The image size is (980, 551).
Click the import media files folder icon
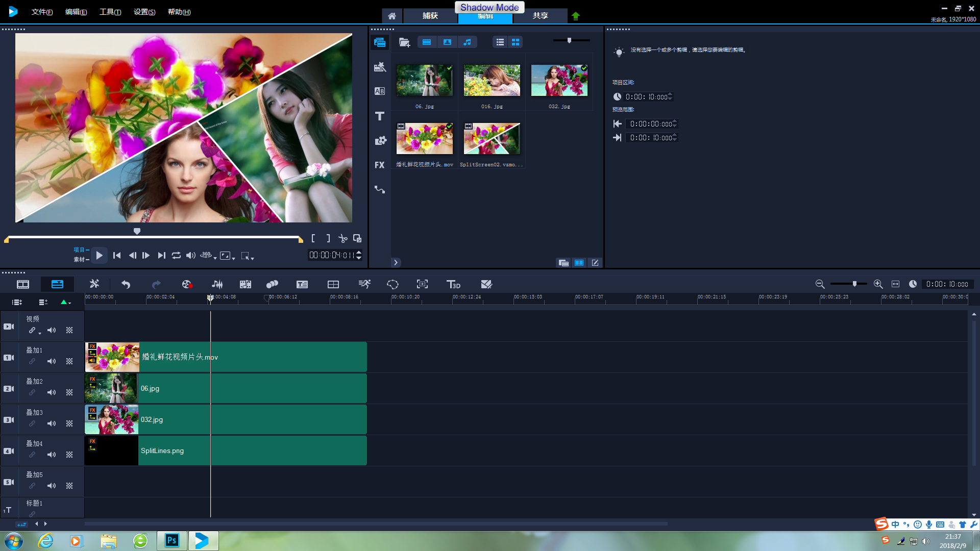(404, 42)
